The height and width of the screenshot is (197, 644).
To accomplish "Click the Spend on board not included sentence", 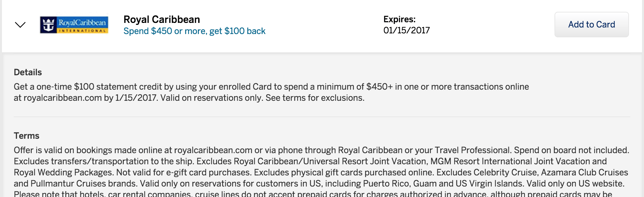I will pos(572,150).
